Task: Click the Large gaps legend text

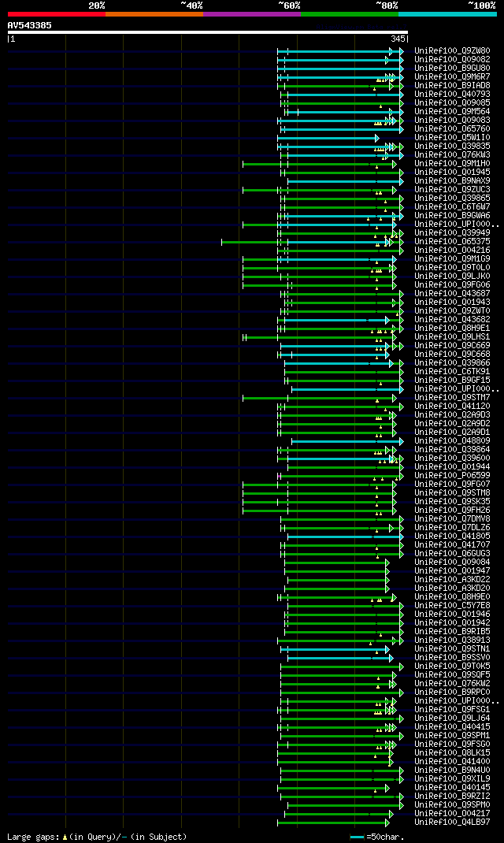Action: click(97, 837)
